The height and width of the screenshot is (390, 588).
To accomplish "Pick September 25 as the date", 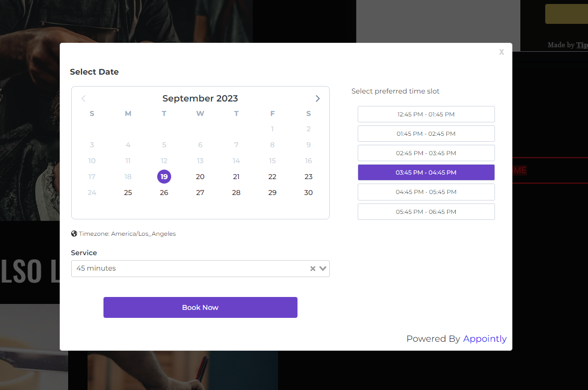I will pyautogui.click(x=128, y=193).
